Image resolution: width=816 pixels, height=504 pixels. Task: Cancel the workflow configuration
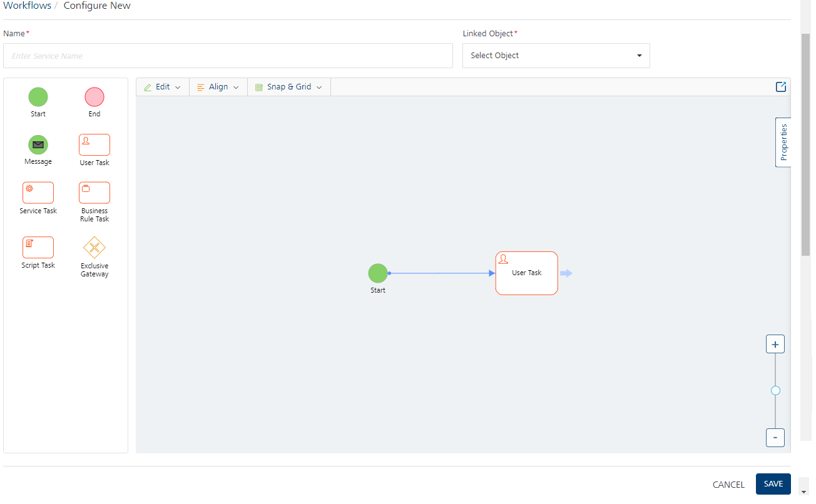pos(728,484)
